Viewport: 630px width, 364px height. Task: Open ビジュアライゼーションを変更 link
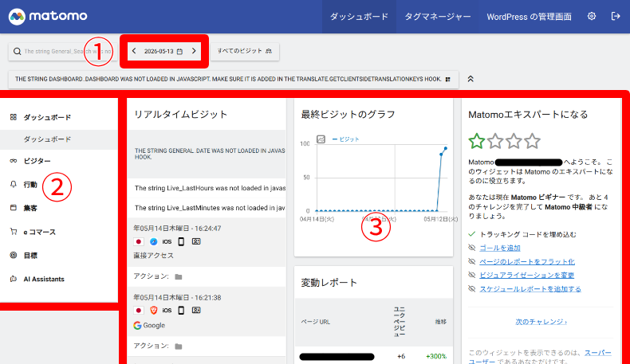(527, 276)
